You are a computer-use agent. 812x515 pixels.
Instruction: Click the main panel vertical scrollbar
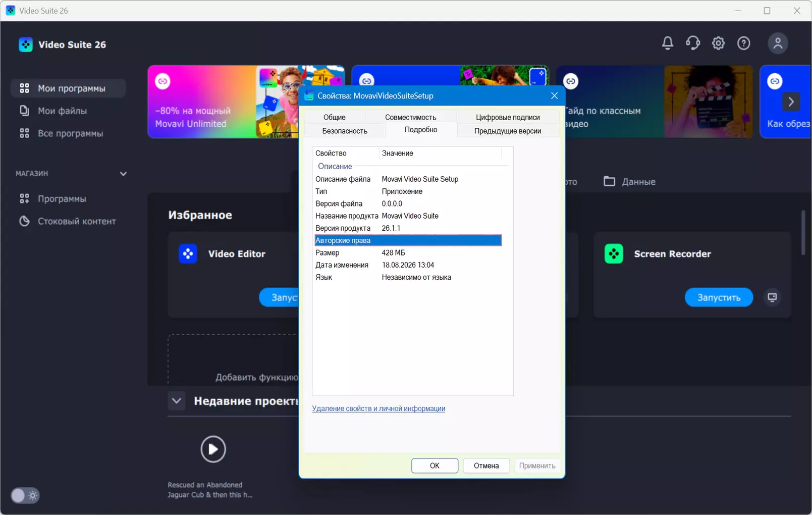pos(802,232)
